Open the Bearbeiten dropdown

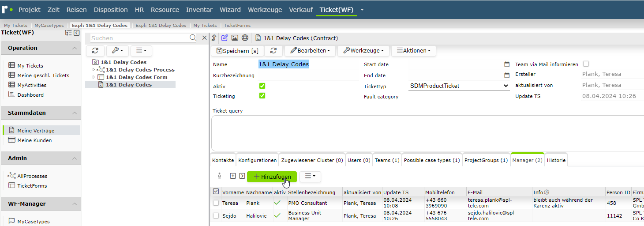310,51
